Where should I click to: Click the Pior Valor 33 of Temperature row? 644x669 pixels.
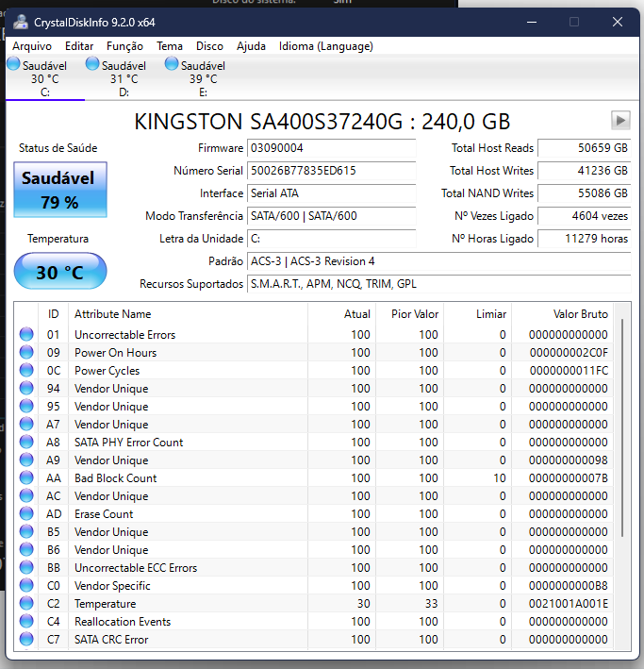[431, 603]
